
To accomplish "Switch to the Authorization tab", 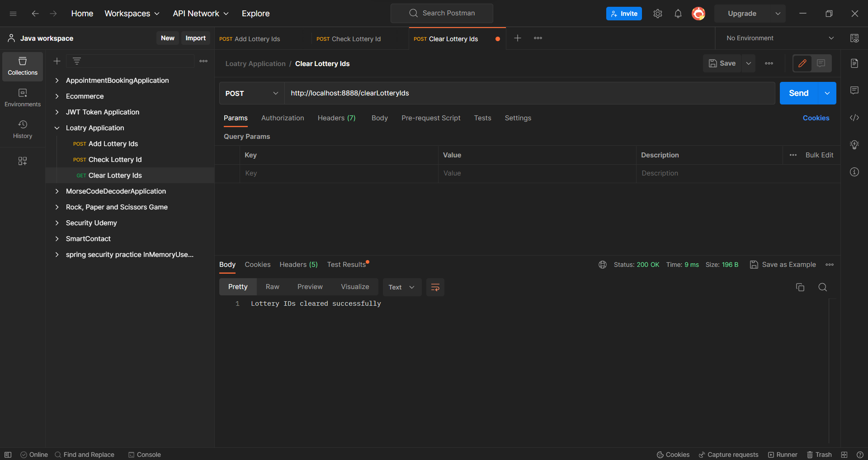I will [282, 118].
